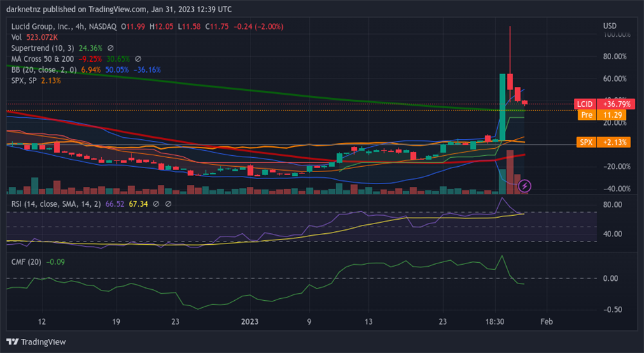This screenshot has height=353, width=644.
Task: Open the USD currency selector on price axis
Action: [x=609, y=26]
